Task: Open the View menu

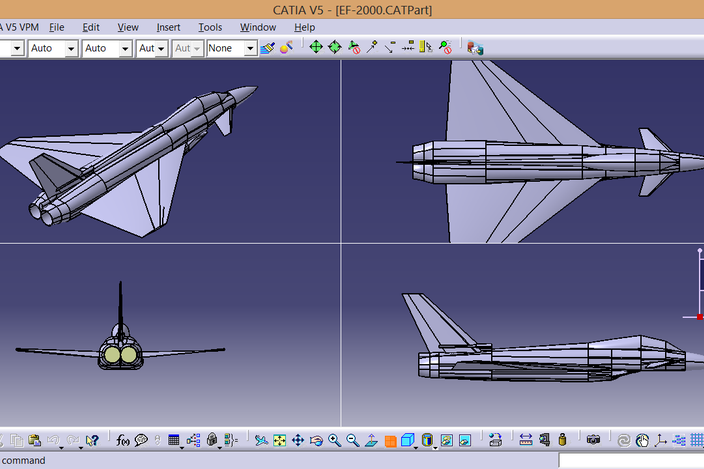Action: (128, 27)
